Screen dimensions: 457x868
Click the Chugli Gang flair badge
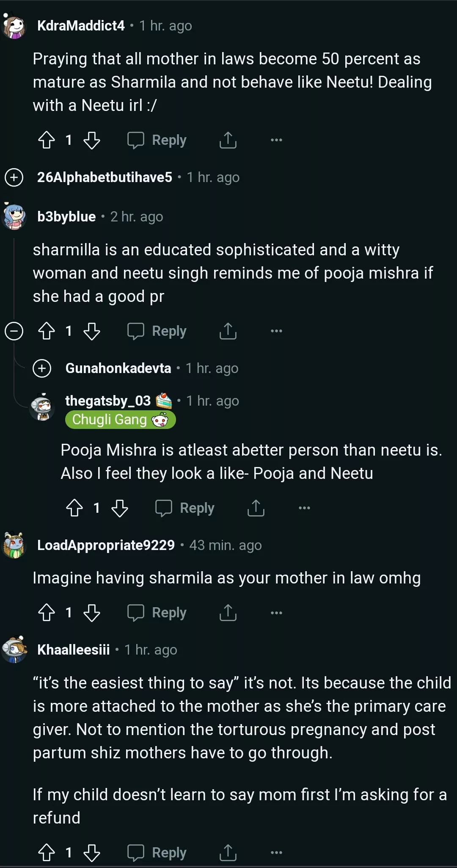[120, 420]
